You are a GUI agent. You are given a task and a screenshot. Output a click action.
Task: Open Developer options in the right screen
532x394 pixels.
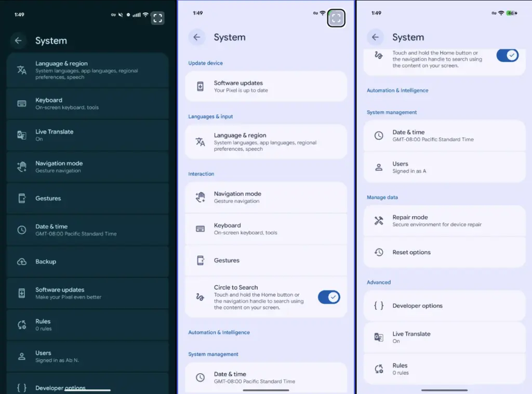[x=445, y=306]
